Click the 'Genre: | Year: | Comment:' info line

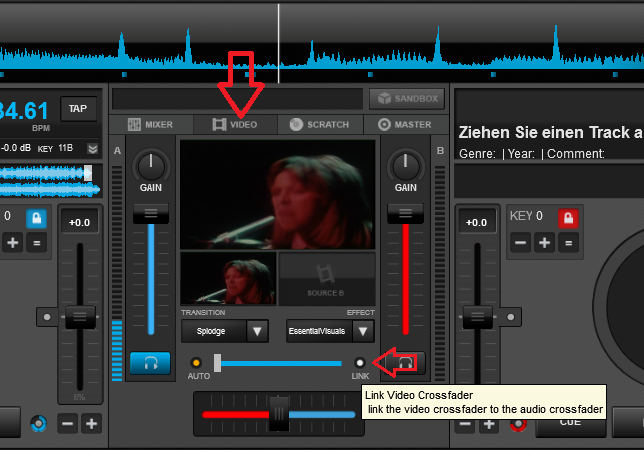(x=531, y=154)
